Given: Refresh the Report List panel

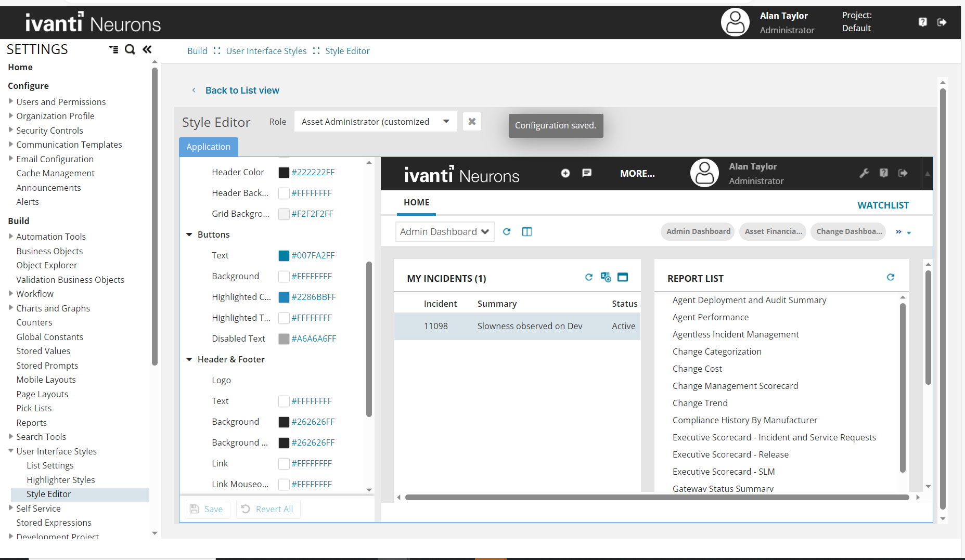Looking at the screenshot, I should click(x=890, y=277).
